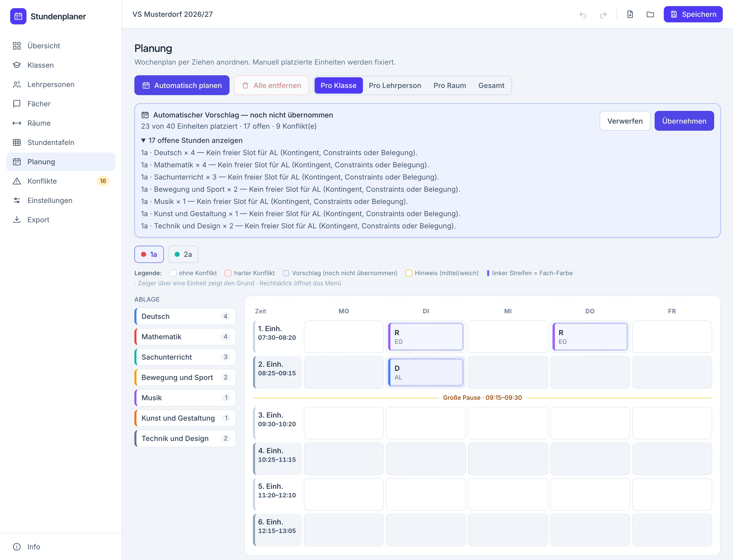The width and height of the screenshot is (733, 560).
Task: Switch to Gesamt view
Action: coord(491,86)
